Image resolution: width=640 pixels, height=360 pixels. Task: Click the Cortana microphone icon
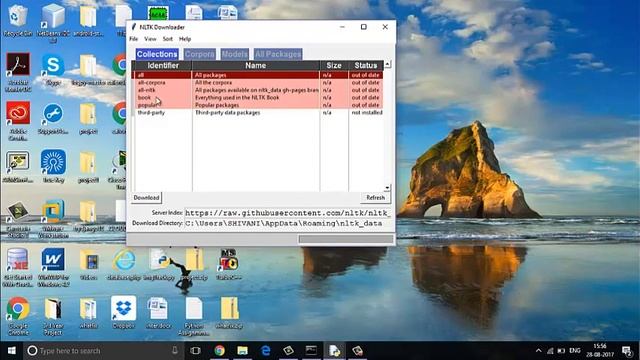175,351
